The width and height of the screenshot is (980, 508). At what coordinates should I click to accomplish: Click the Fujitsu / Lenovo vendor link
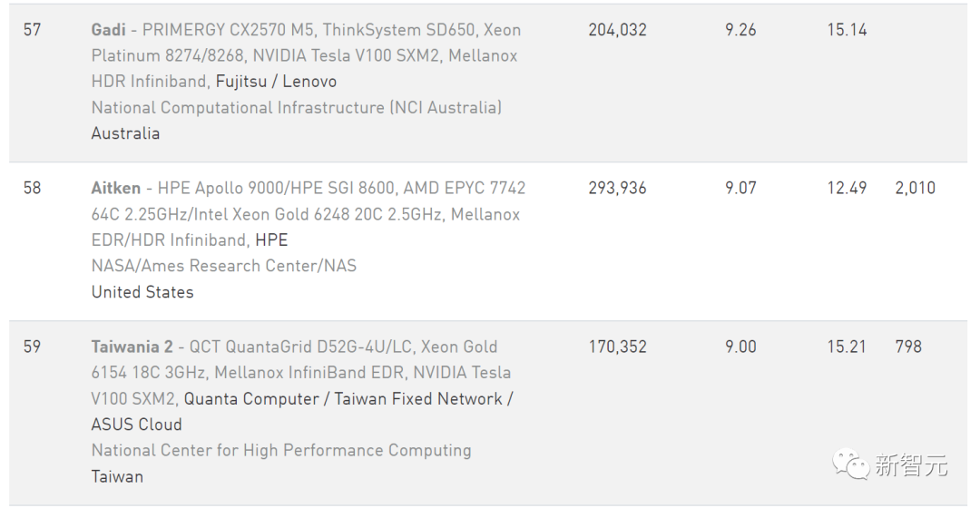[276, 82]
